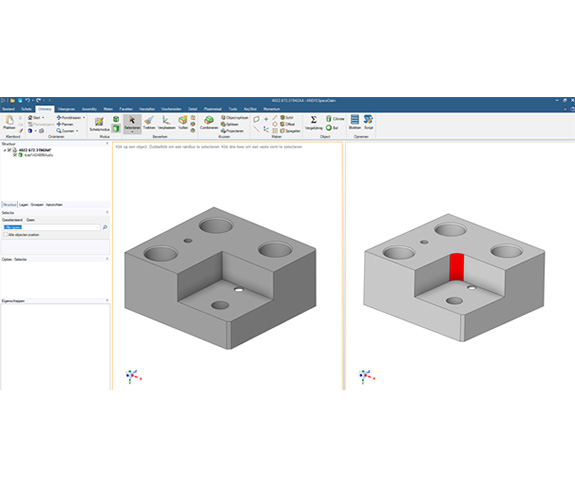
Task: Open the selection filter combo box
Action: 51,227
